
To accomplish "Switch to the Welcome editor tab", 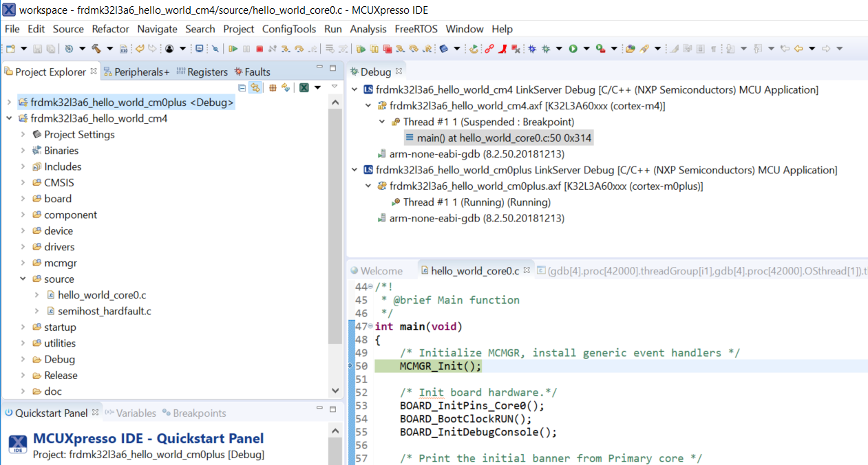I will coord(377,270).
